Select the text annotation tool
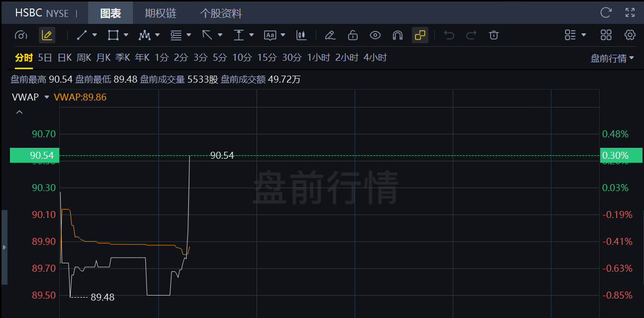Screen dimensions: 644x318 (270, 35)
